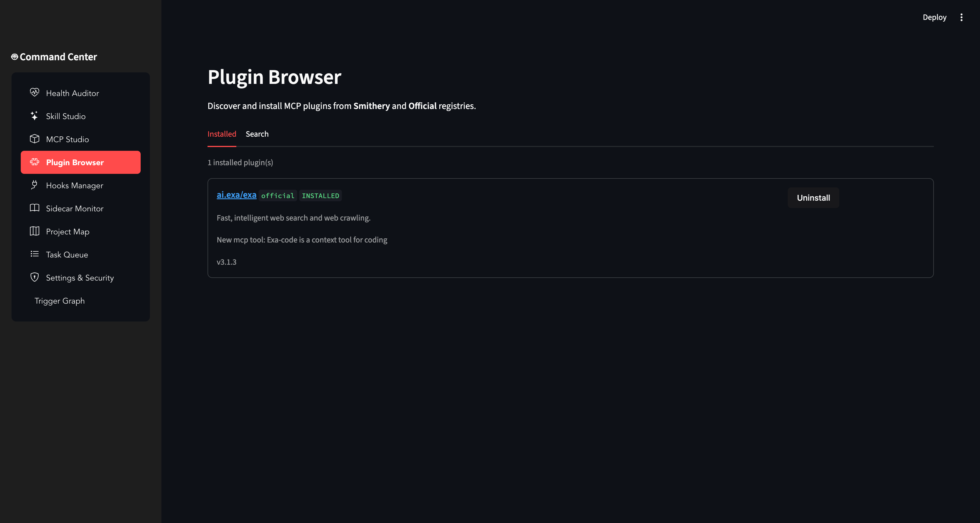The image size is (980, 523).
Task: Open Health Auditor page
Action: pyautogui.click(x=81, y=93)
